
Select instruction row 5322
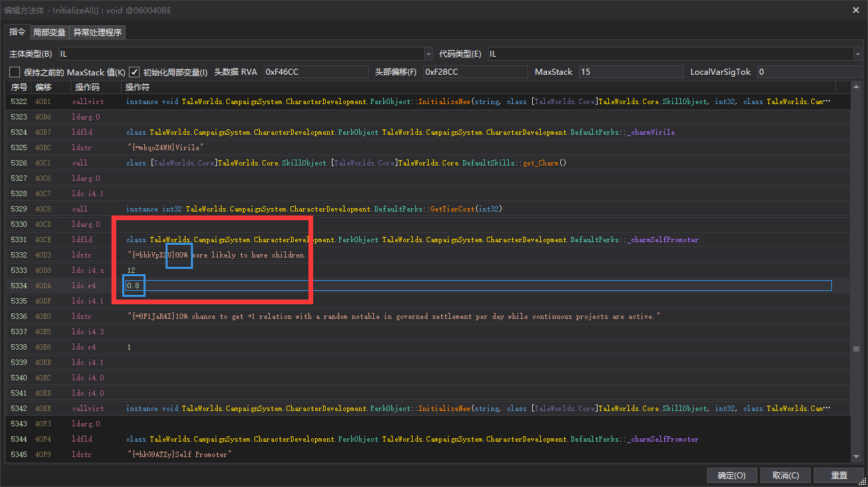429,101
